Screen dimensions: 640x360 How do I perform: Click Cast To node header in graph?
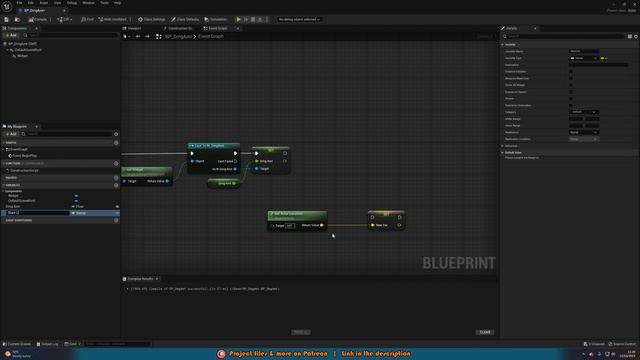coord(213,146)
